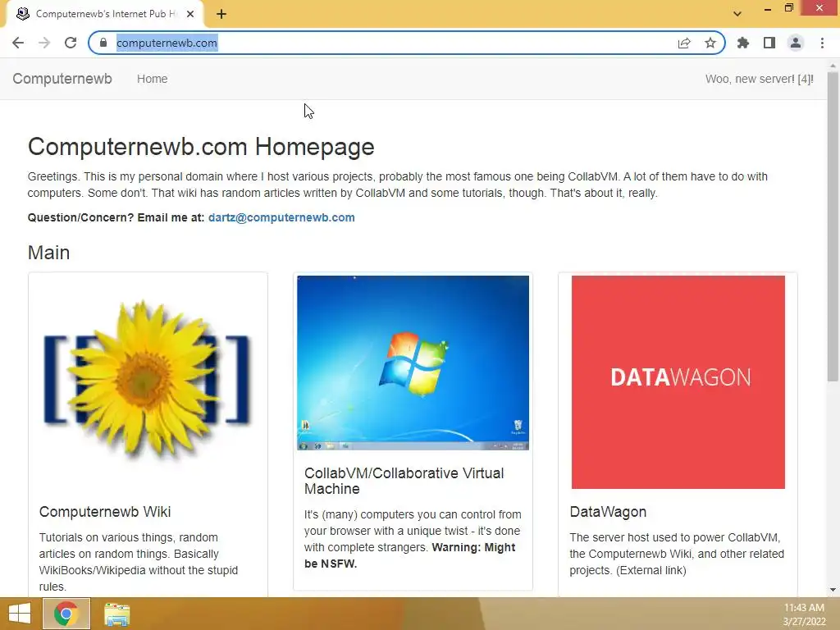
Task: Open a new tab with the plus button
Action: 221,15
